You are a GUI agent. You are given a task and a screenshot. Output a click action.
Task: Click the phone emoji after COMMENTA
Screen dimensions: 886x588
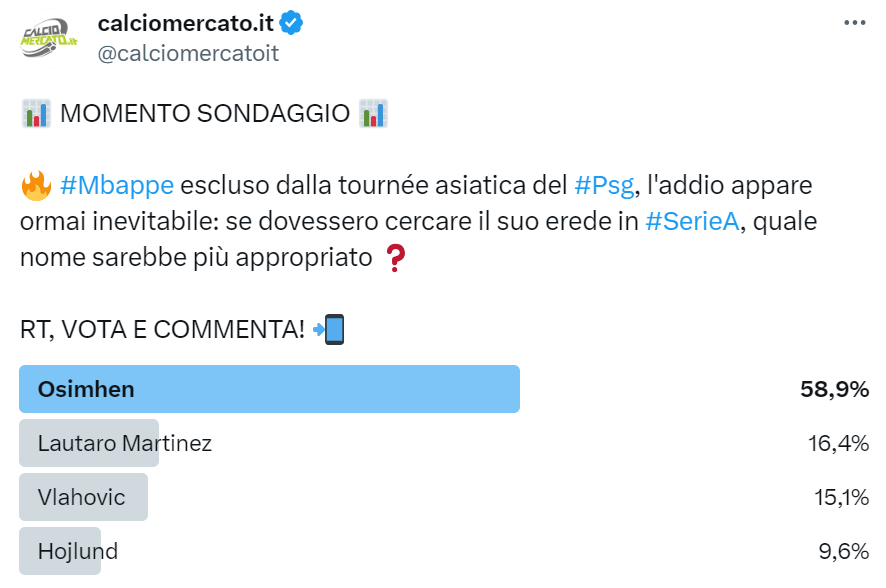pos(329,329)
